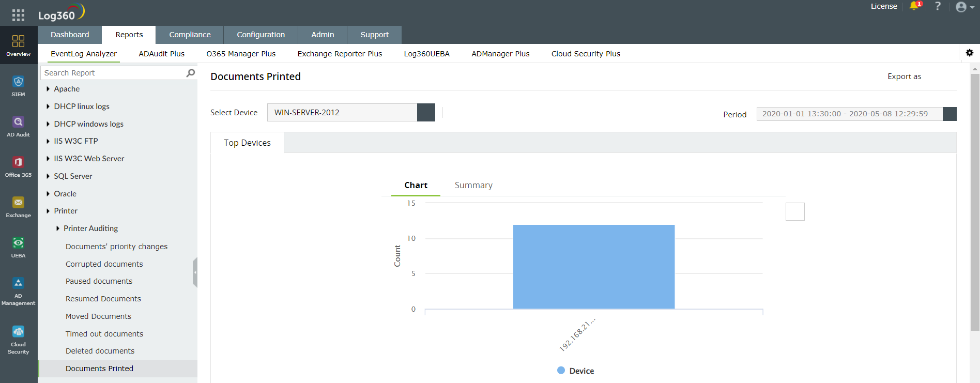
Task: Select the Chart view tab
Action: click(x=416, y=185)
